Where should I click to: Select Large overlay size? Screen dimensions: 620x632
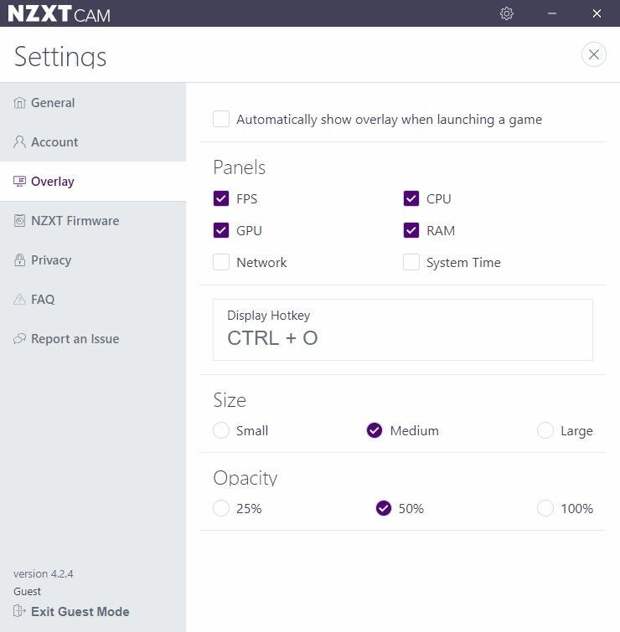(x=545, y=430)
